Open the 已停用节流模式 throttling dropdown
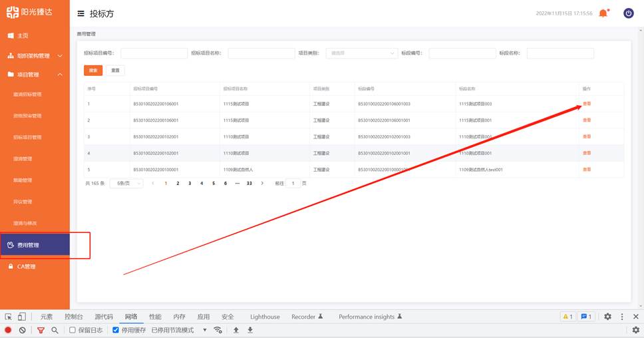 click(x=179, y=330)
